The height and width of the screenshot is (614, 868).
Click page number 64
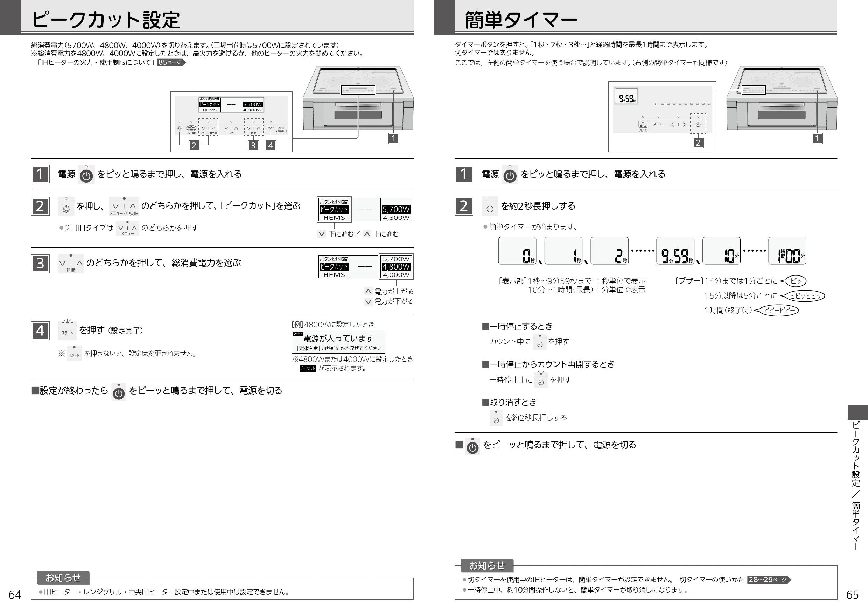pos(15,595)
